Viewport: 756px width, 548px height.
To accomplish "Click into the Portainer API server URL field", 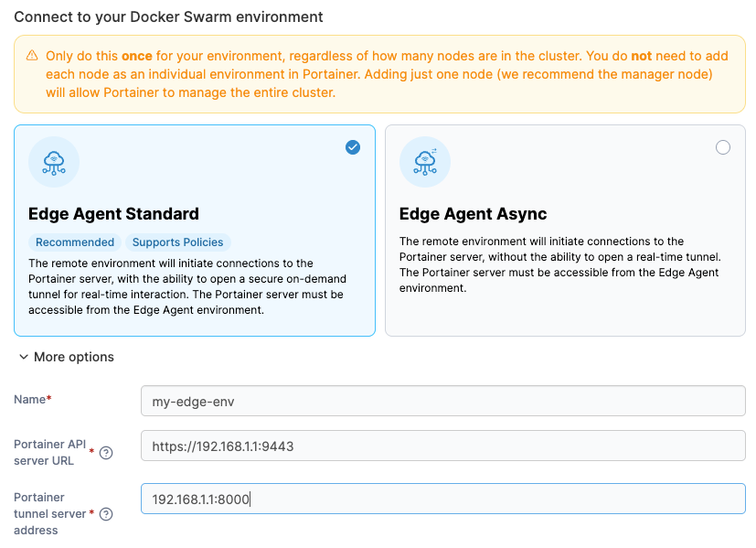I will coord(442,446).
